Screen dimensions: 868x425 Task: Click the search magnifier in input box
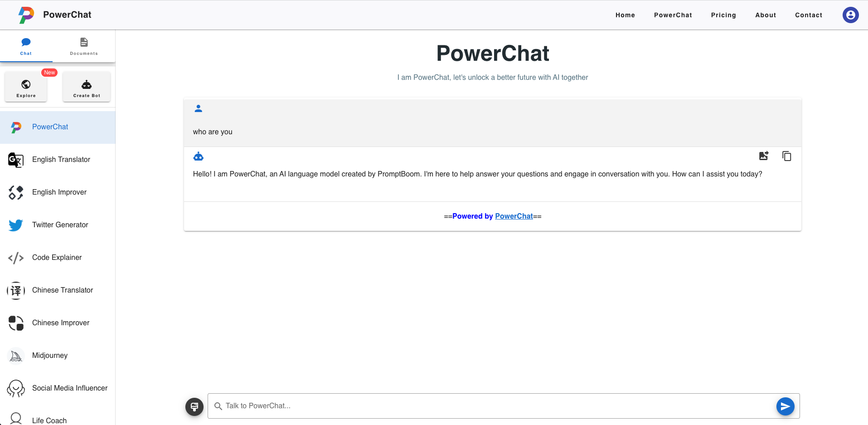(x=218, y=406)
